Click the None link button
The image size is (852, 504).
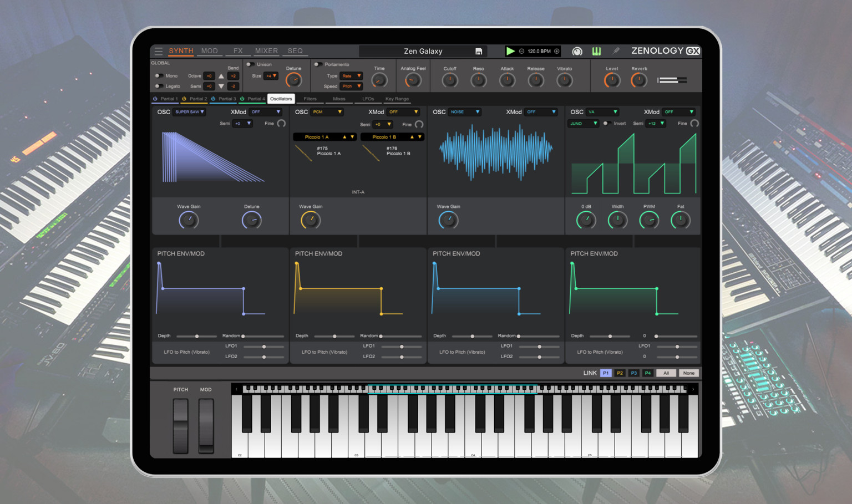pos(689,373)
